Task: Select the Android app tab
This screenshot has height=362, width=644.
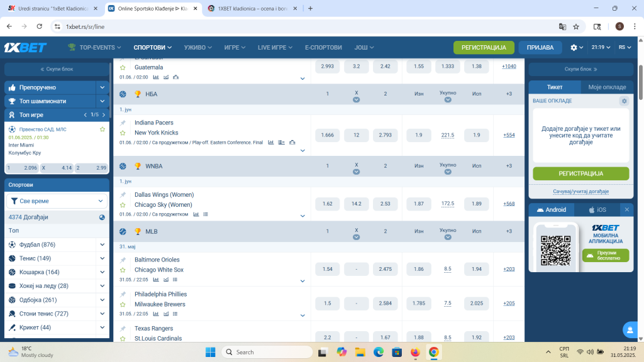Action: (551, 210)
